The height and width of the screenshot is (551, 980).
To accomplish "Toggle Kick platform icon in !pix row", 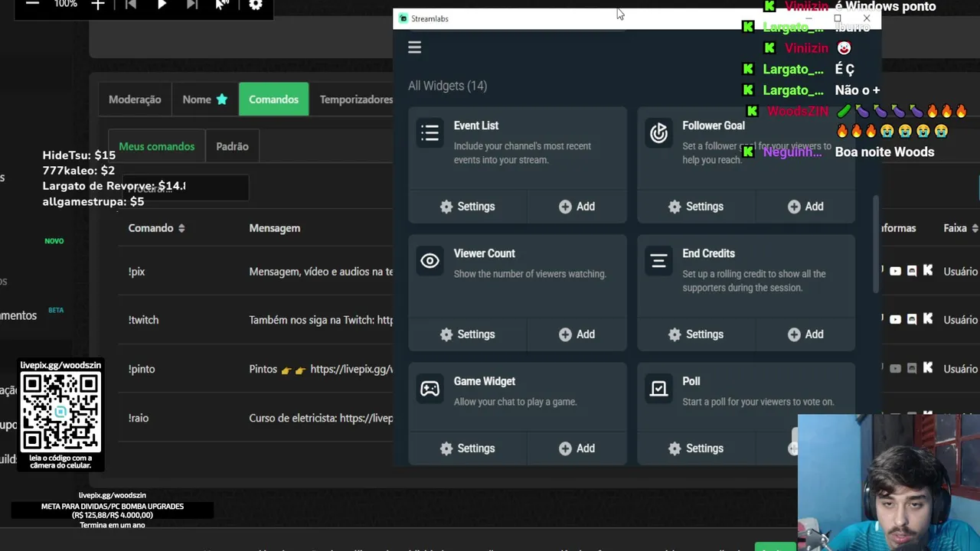I will [928, 271].
